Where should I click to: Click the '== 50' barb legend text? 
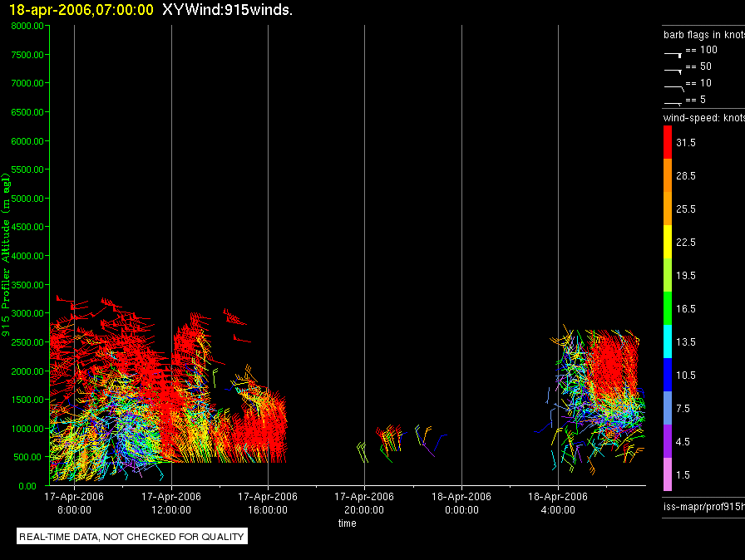click(x=698, y=66)
